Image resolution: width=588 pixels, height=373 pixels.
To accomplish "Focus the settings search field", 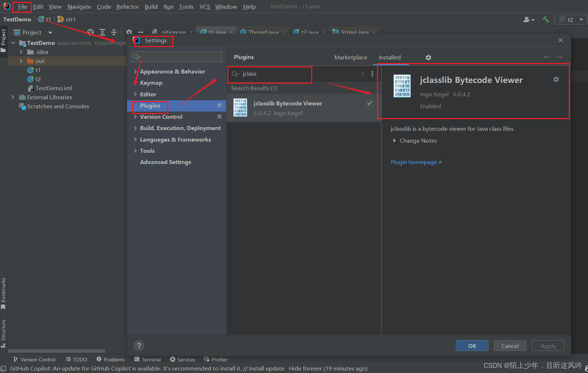I will pos(177,57).
